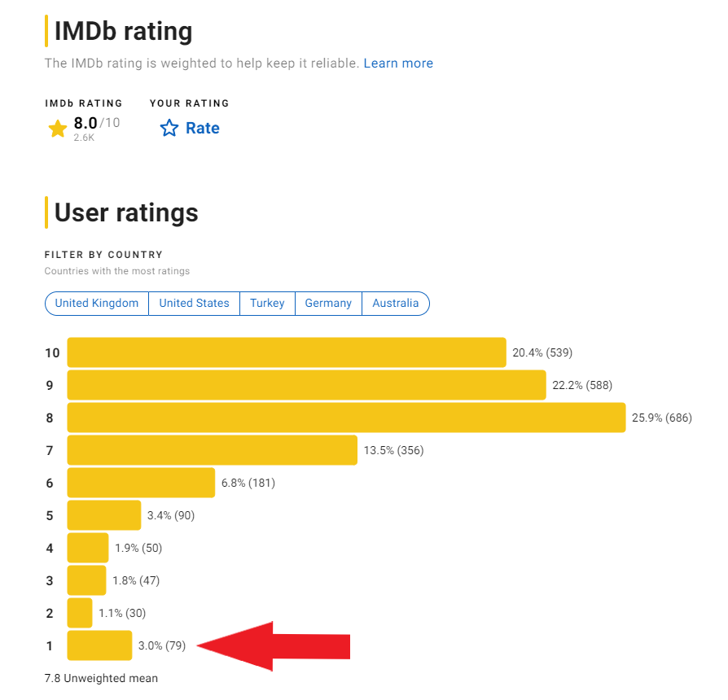This screenshot has width=728, height=700.
Task: Filter ratings by United States
Action: (194, 304)
